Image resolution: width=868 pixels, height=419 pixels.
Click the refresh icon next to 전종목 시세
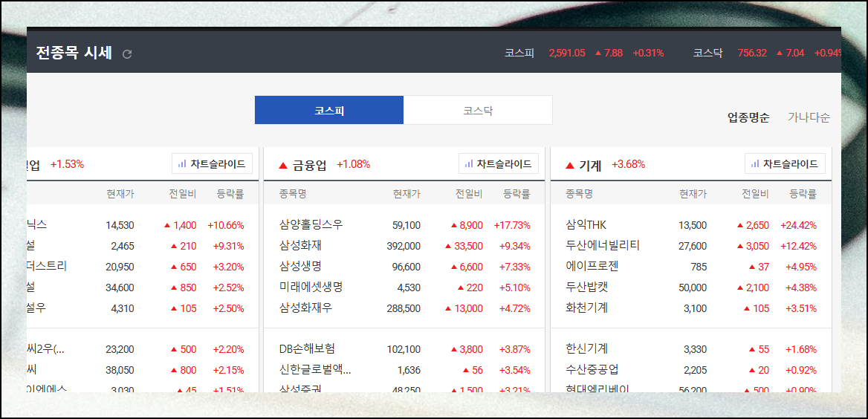click(x=127, y=54)
